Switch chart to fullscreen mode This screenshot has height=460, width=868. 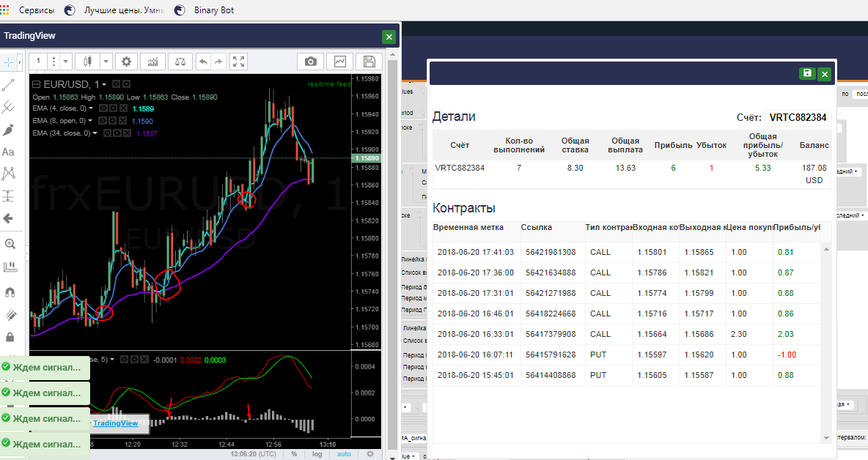(238, 62)
